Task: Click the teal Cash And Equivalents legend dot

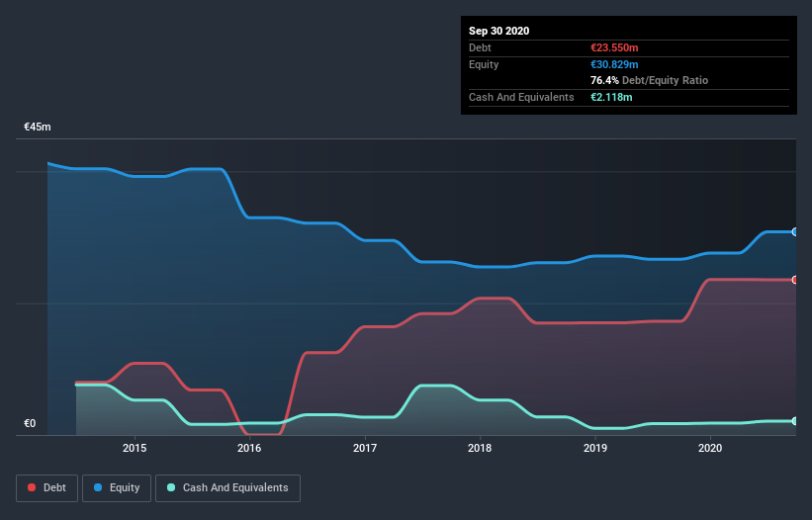Action: pyautogui.click(x=171, y=487)
